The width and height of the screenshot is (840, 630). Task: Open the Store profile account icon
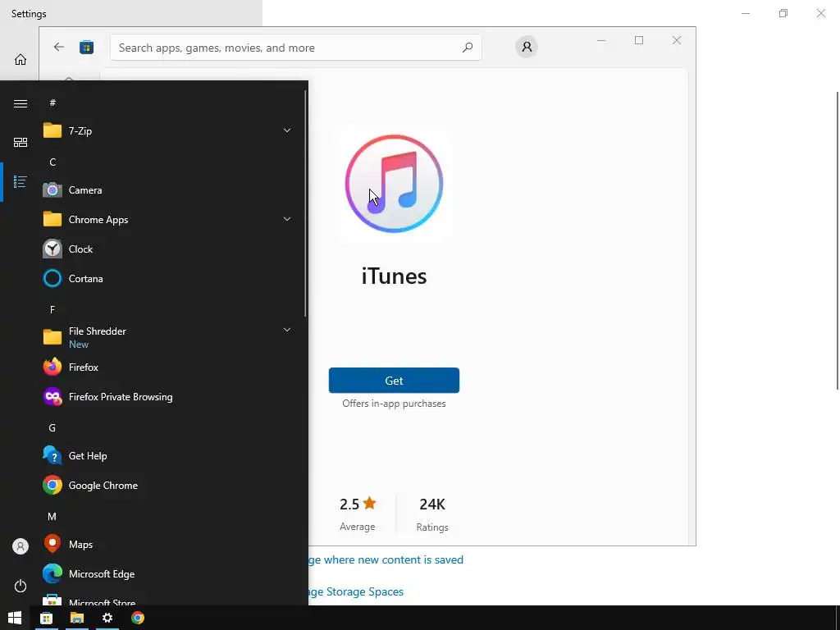(x=527, y=47)
